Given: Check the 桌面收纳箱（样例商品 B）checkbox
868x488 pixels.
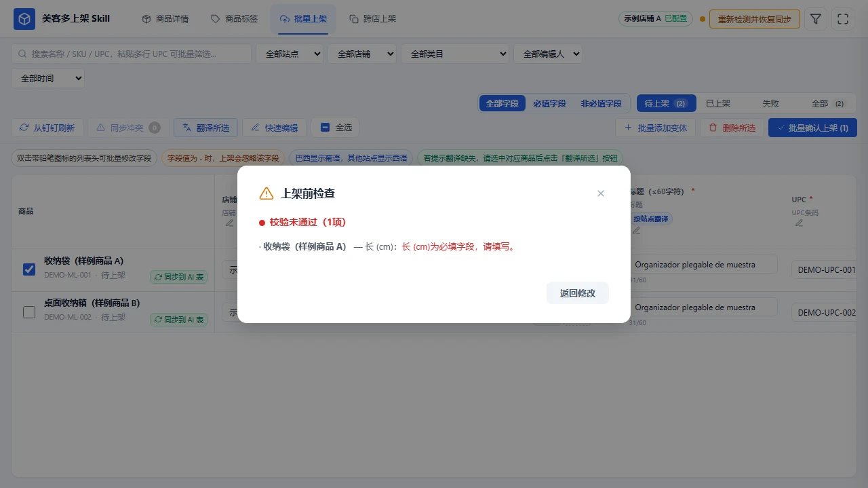Looking at the screenshot, I should 29,312.
